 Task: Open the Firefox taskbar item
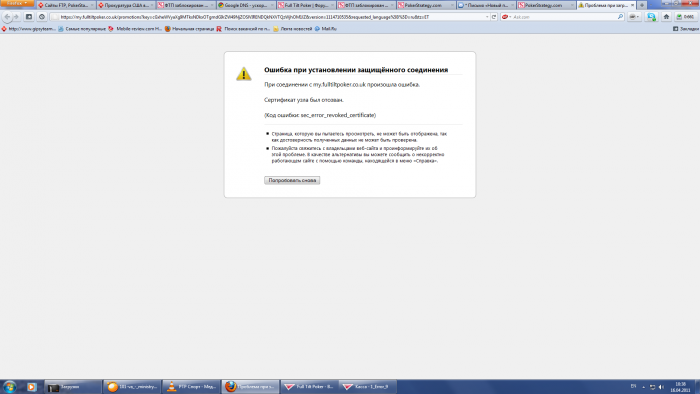tap(250, 387)
